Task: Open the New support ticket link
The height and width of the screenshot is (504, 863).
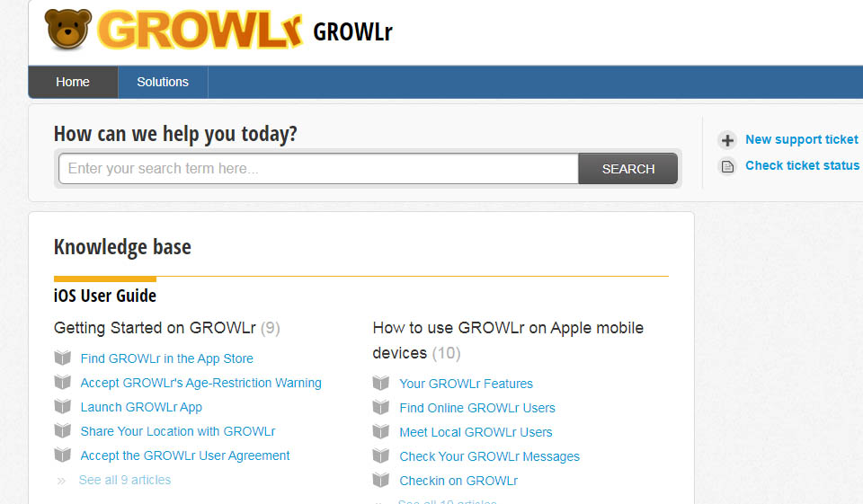Action: pos(801,139)
